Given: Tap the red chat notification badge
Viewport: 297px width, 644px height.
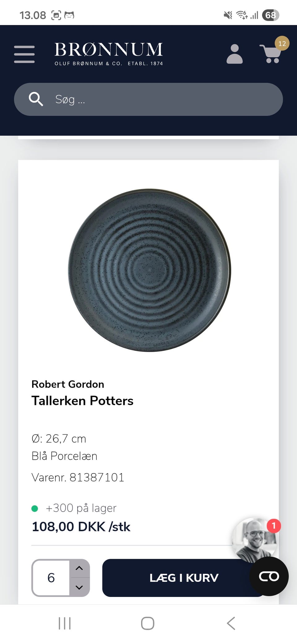Looking at the screenshot, I should [273, 526].
